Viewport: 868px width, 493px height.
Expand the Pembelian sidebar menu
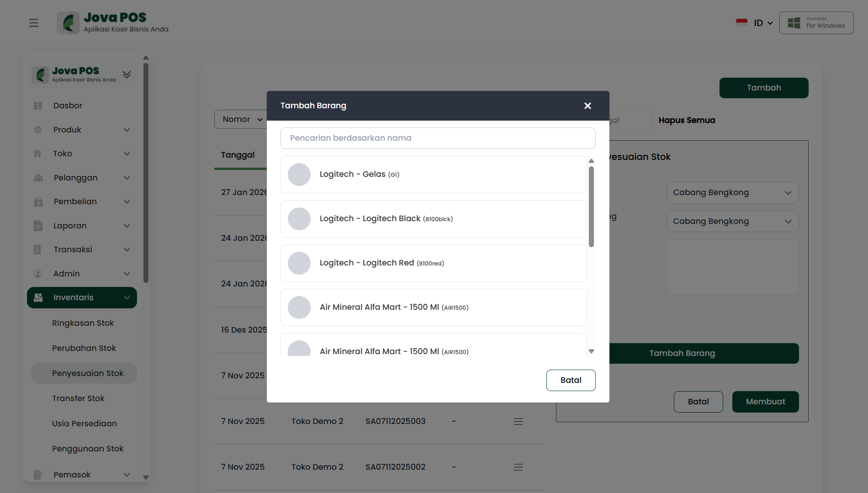127,201
